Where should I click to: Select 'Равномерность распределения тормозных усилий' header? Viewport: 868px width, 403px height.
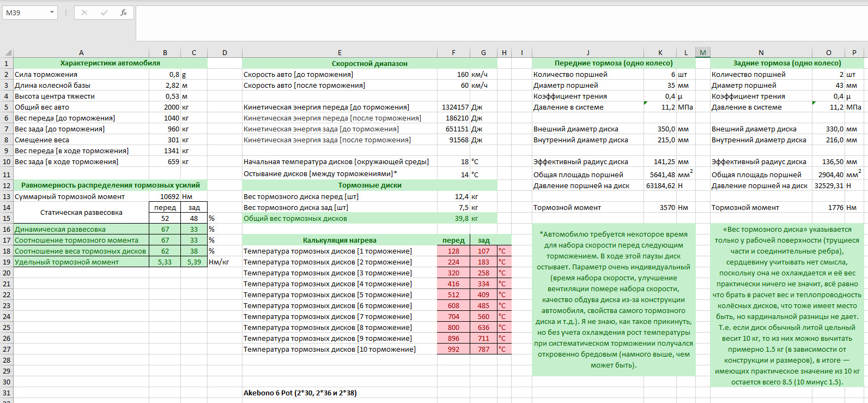[111, 185]
